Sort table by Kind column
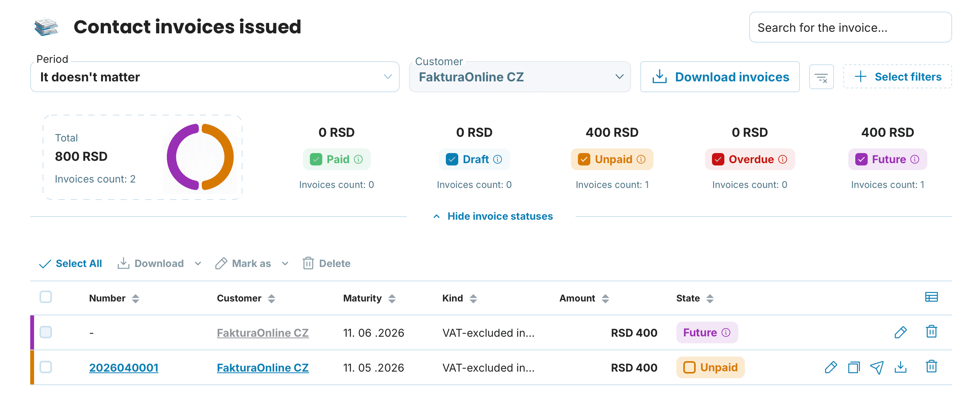The width and height of the screenshot is (980, 403). point(473,298)
